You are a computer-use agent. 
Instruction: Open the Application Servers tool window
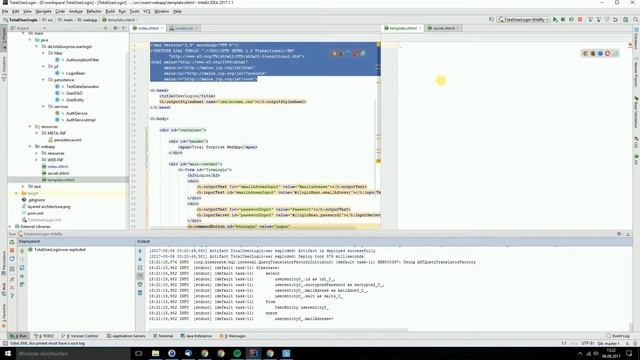pyautogui.click(x=126, y=336)
